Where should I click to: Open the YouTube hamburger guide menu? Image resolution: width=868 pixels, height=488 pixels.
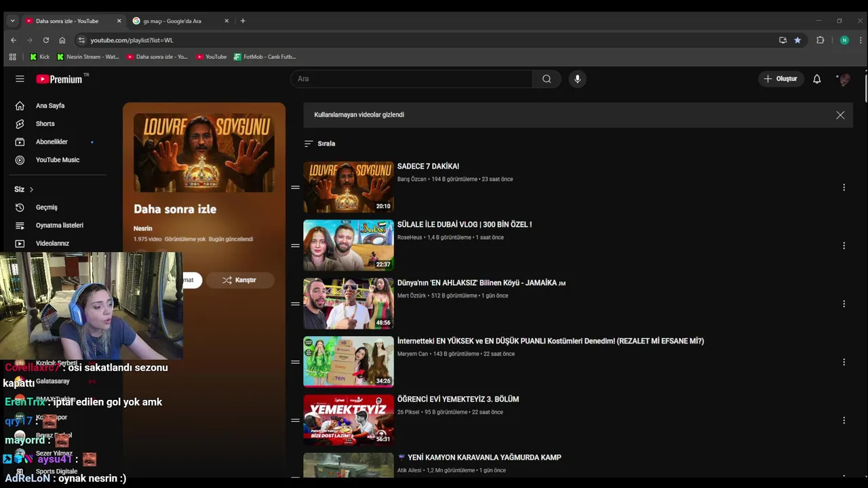[20, 79]
